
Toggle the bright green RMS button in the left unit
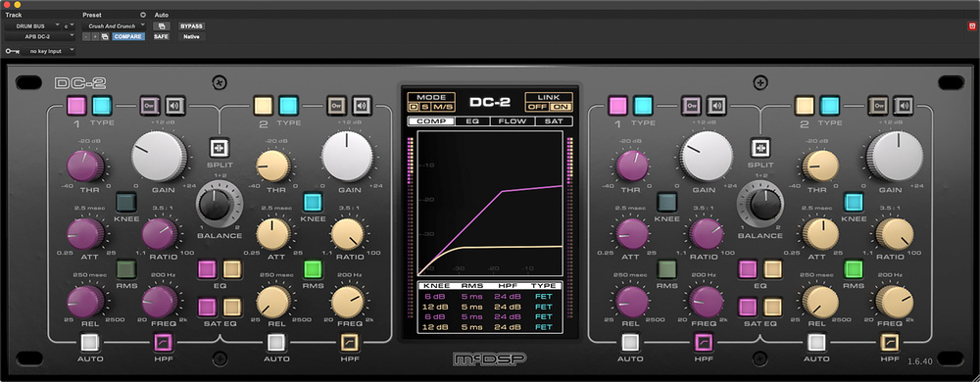point(313,269)
